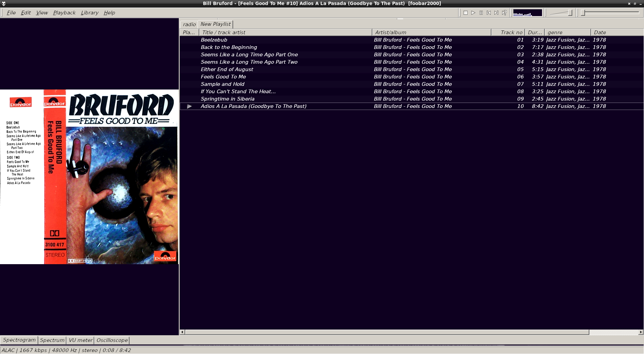The width and height of the screenshot is (644, 354).
Task: Skip to the next track
Action: click(x=496, y=13)
